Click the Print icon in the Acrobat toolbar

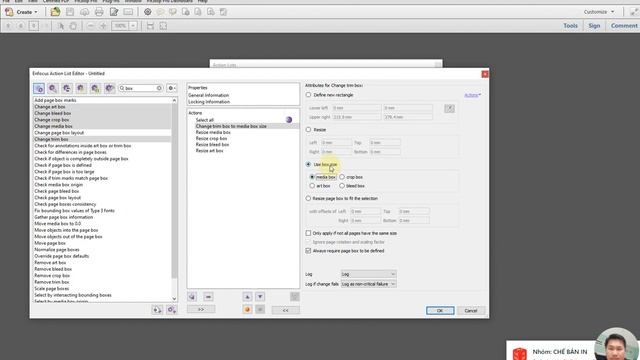coord(99,12)
